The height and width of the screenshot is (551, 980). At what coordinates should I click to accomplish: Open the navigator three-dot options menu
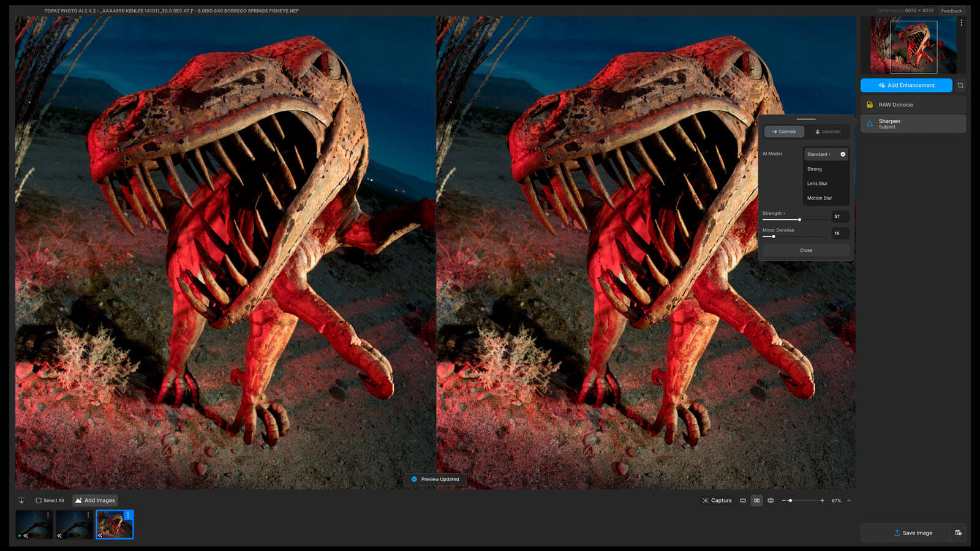(x=961, y=23)
